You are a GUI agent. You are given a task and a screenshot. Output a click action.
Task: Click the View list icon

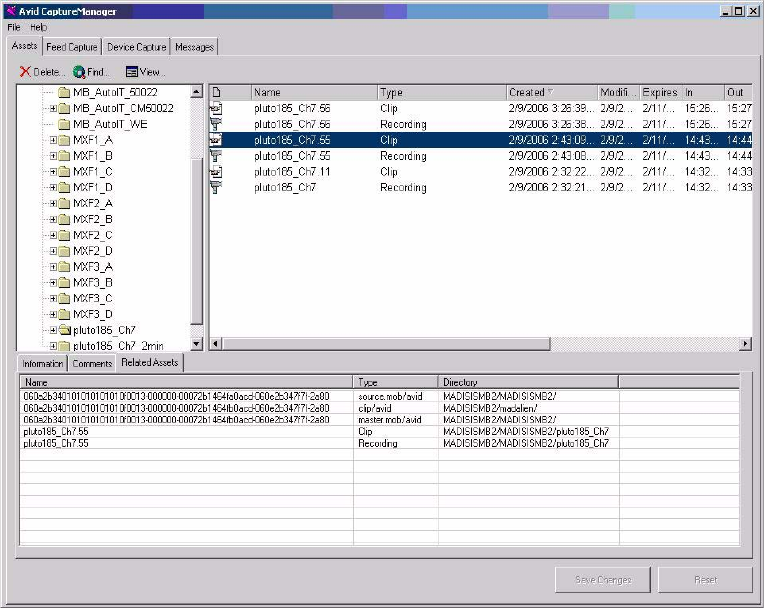pos(132,72)
